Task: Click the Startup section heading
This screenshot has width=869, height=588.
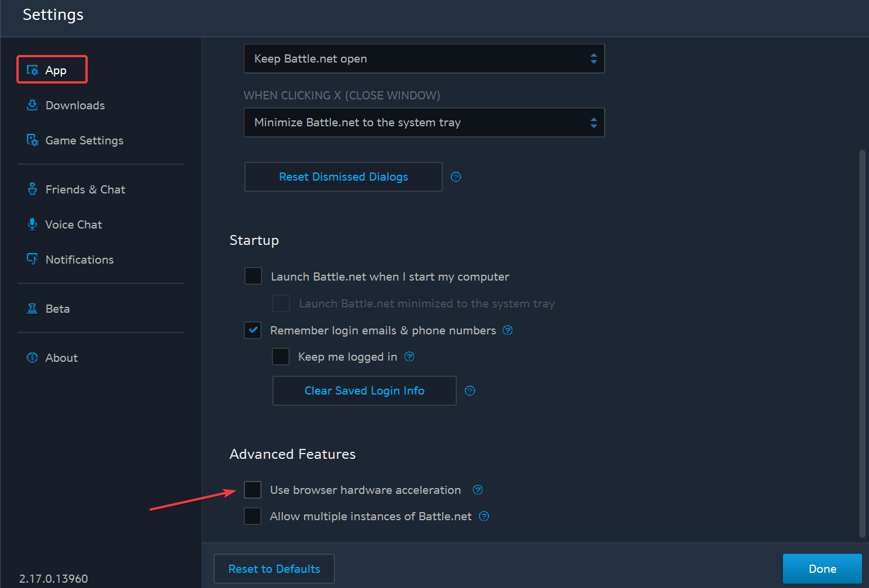Action: (x=254, y=240)
